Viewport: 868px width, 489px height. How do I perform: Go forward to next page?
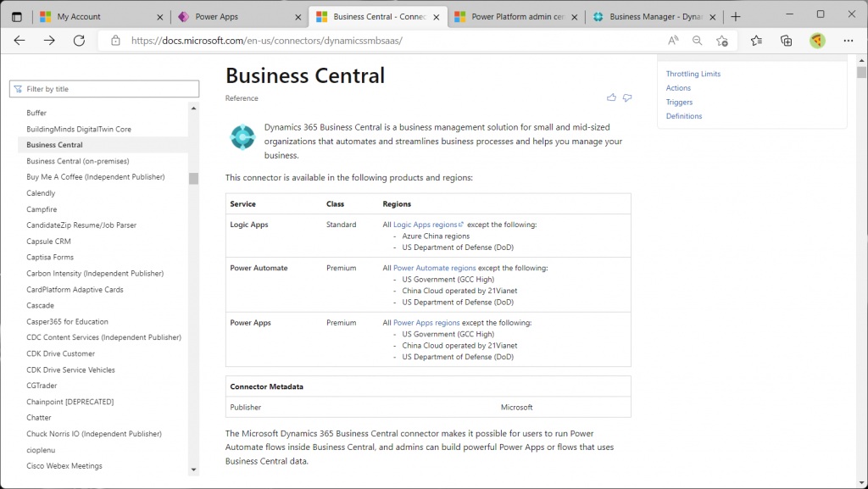point(49,41)
